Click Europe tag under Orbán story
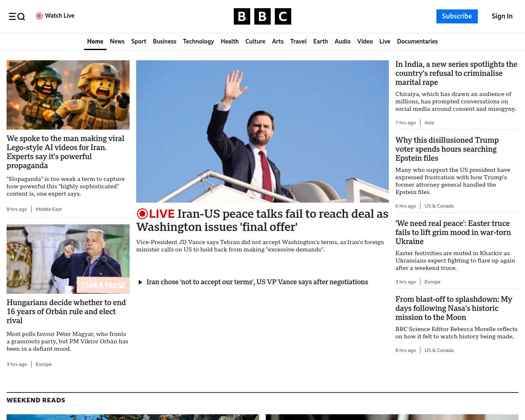 point(43,364)
